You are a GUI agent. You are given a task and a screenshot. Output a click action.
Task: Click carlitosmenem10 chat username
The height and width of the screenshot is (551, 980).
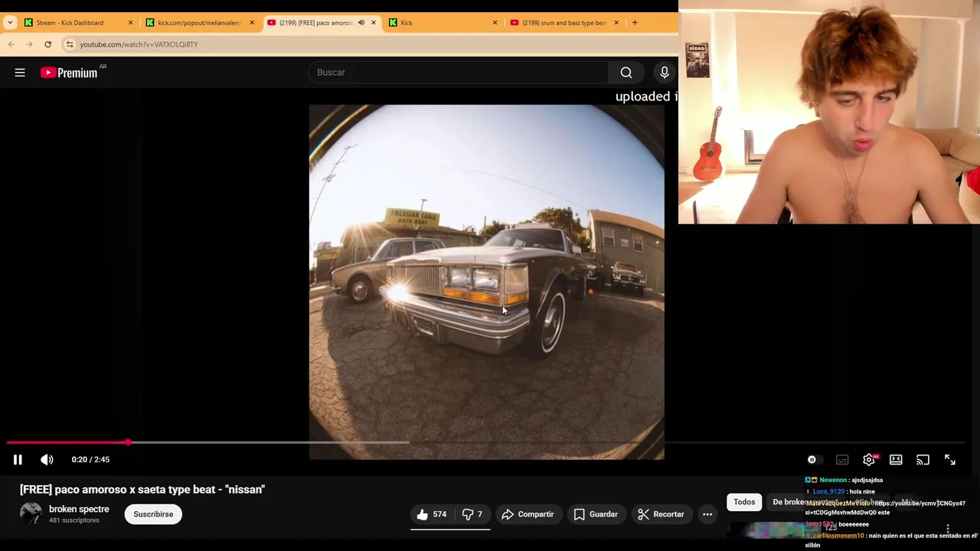(x=838, y=536)
